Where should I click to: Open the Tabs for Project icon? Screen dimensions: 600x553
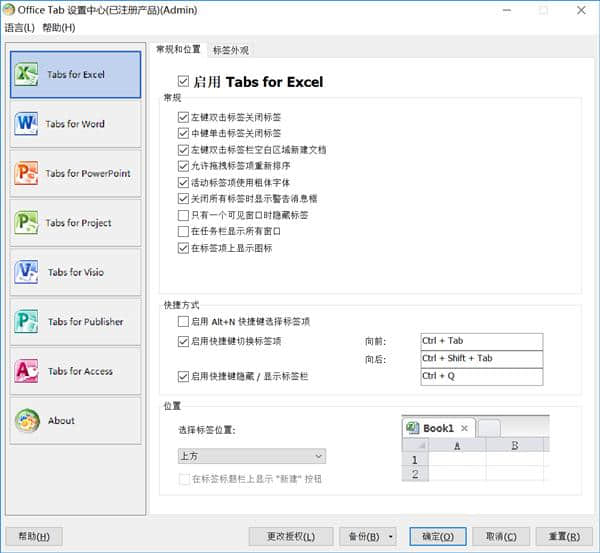coord(26,222)
